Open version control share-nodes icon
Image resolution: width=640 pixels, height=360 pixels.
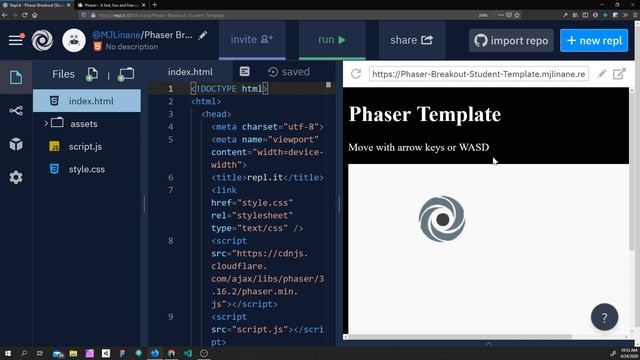16,111
